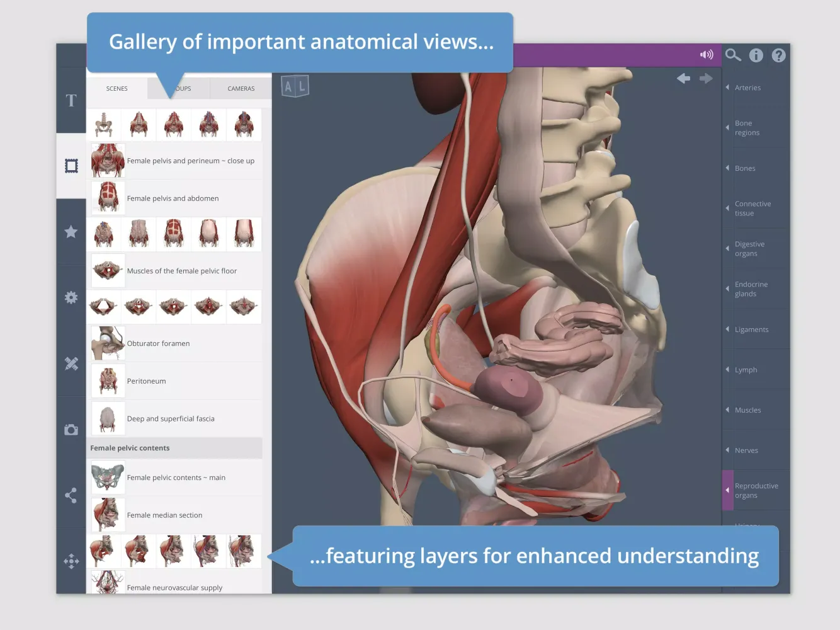Tap the share icon
Screen dimensions: 840x630
coord(71,495)
